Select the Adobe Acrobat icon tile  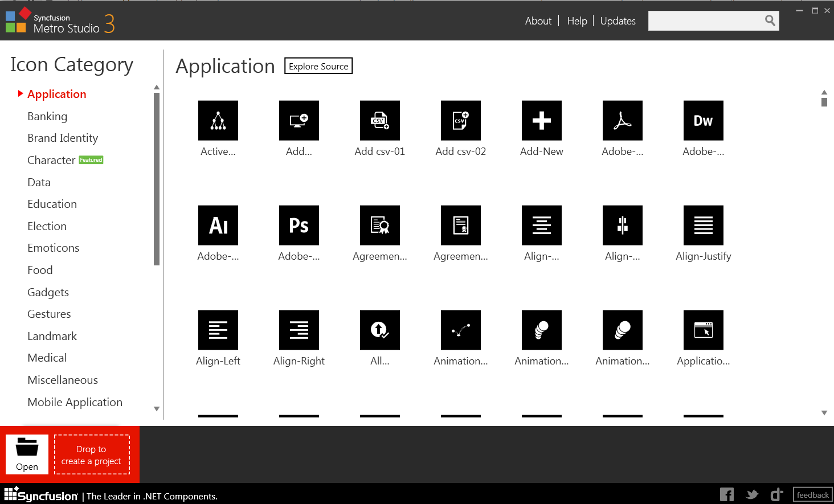click(623, 121)
